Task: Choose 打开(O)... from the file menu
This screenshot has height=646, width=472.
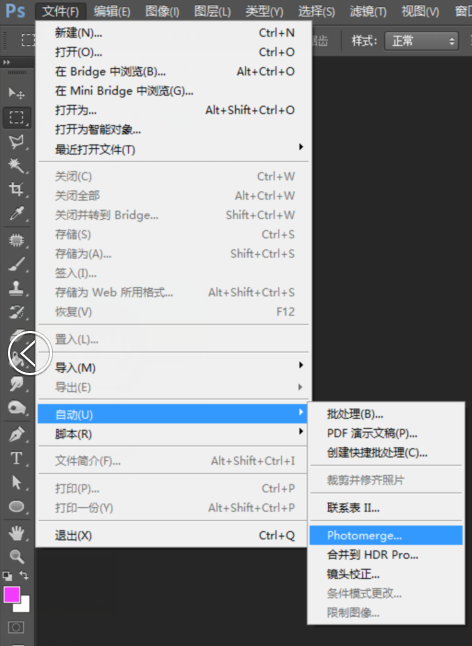Action: tap(173, 52)
